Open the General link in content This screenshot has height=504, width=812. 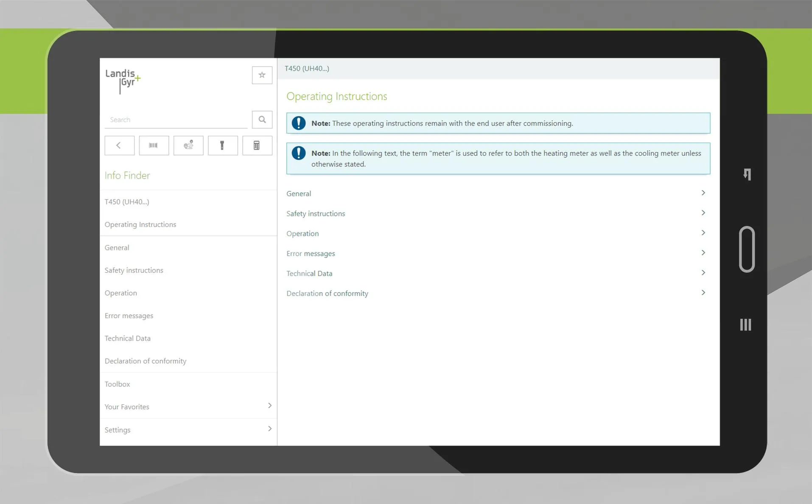pos(299,193)
